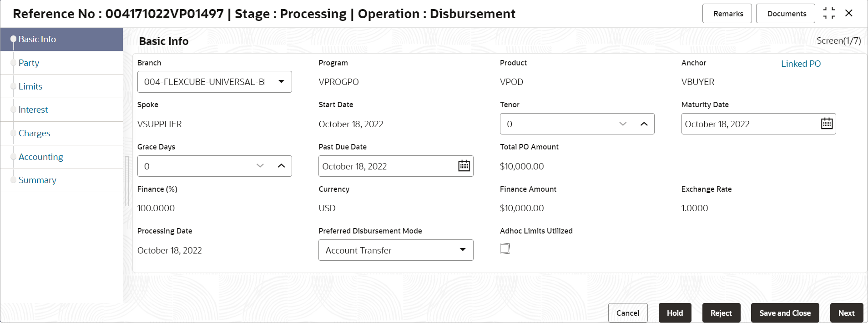This screenshot has height=323, width=868.
Task: Click the Finance percent value 100.0000
Action: pos(156,209)
